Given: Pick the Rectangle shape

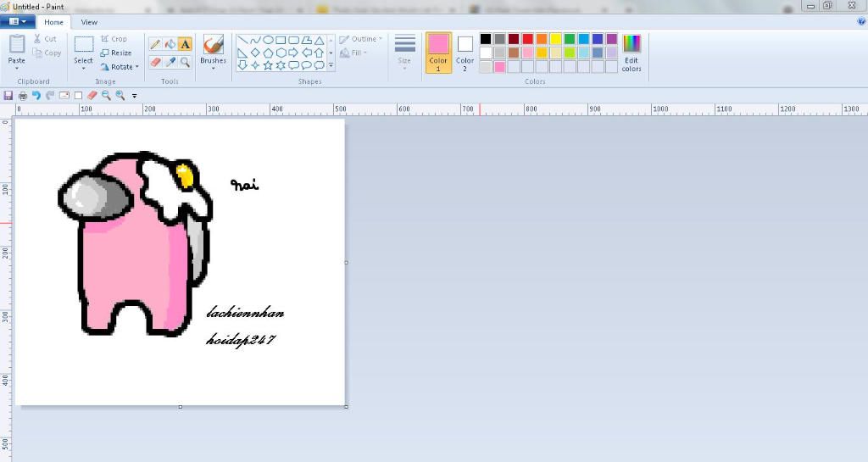Looking at the screenshot, I should tap(281, 41).
